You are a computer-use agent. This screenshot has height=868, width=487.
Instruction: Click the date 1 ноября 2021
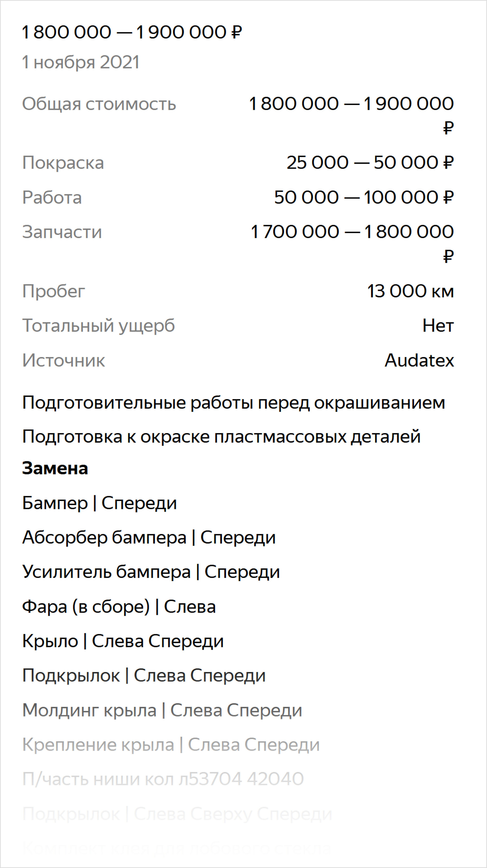click(81, 62)
